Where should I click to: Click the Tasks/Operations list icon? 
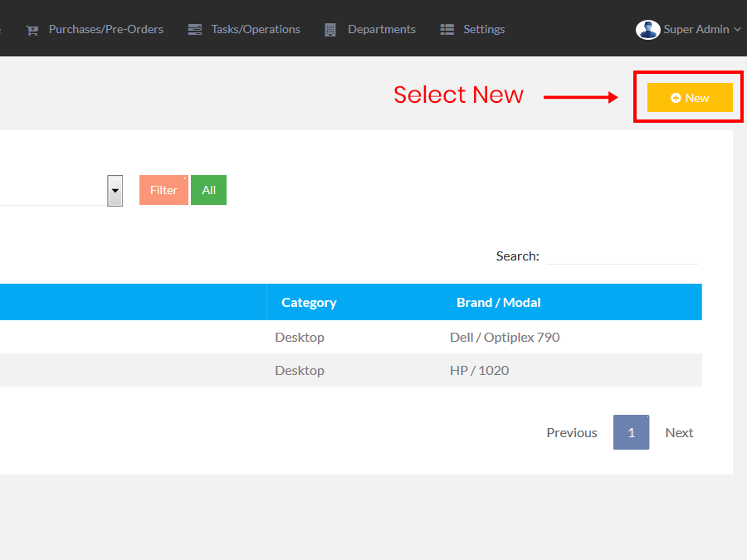point(195,30)
